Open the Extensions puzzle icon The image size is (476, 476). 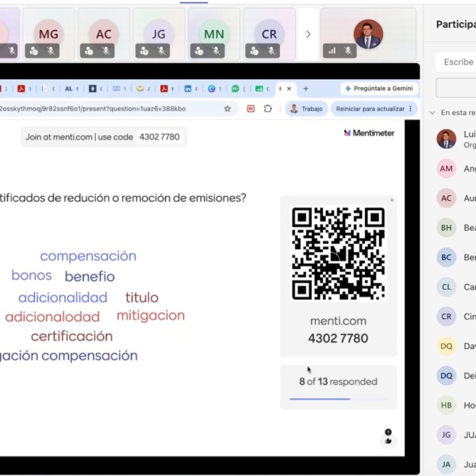click(268, 109)
